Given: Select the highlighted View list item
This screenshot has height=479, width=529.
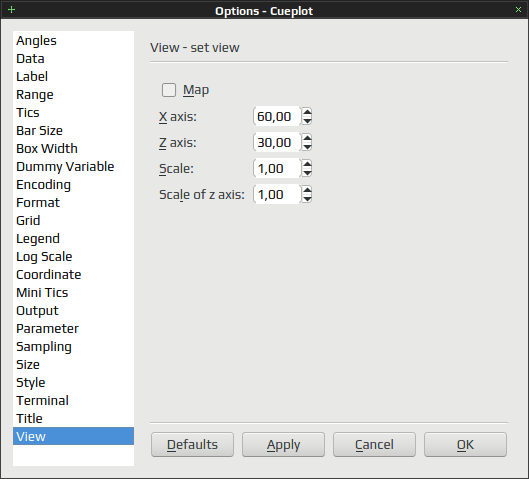Looking at the screenshot, I should tap(73, 436).
